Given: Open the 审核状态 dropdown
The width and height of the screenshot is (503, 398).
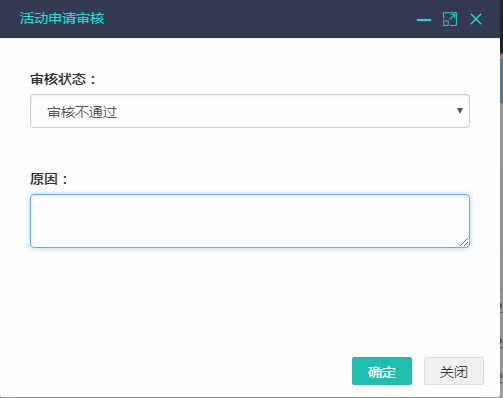Looking at the screenshot, I should [250, 111].
